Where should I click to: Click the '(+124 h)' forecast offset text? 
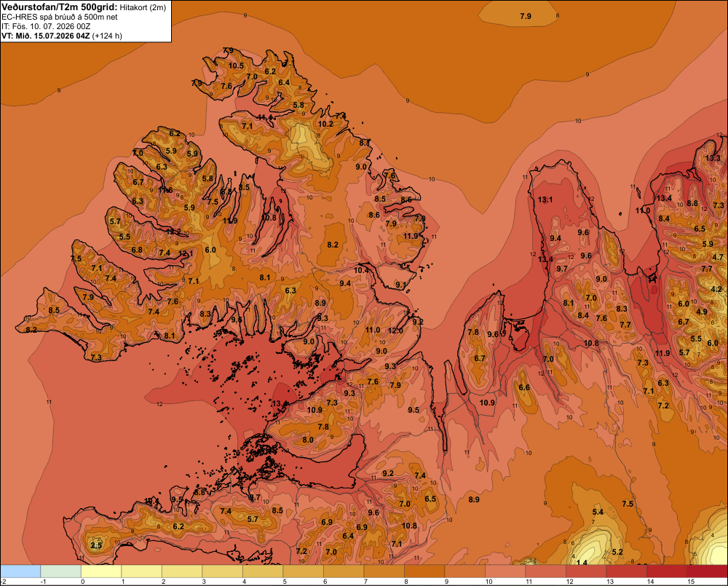click(x=107, y=36)
